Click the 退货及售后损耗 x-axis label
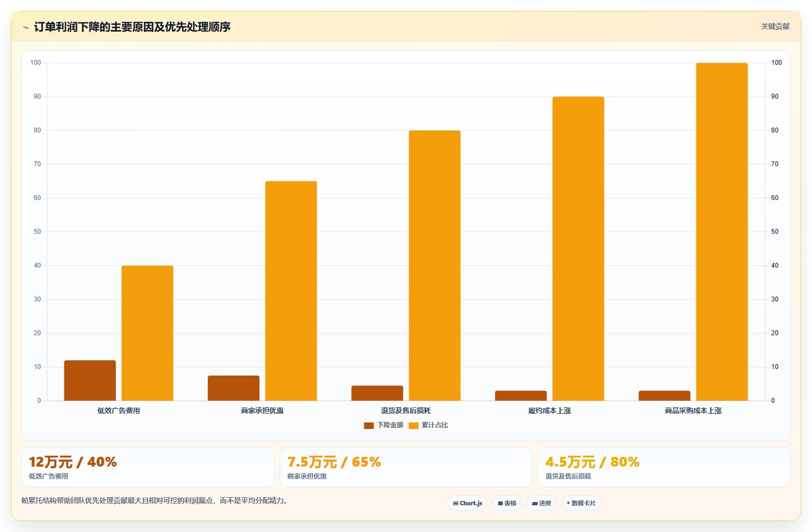 click(406, 410)
